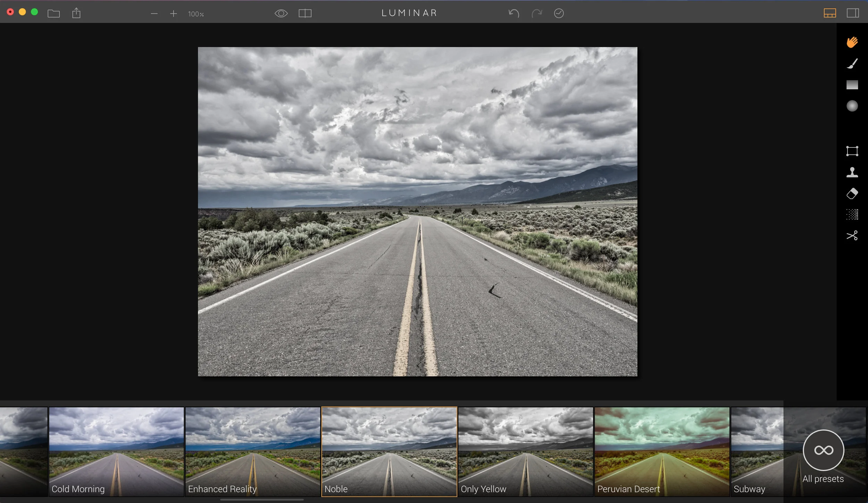Apply the Peruvian Desert preset
This screenshot has height=503, width=868.
pyautogui.click(x=662, y=451)
